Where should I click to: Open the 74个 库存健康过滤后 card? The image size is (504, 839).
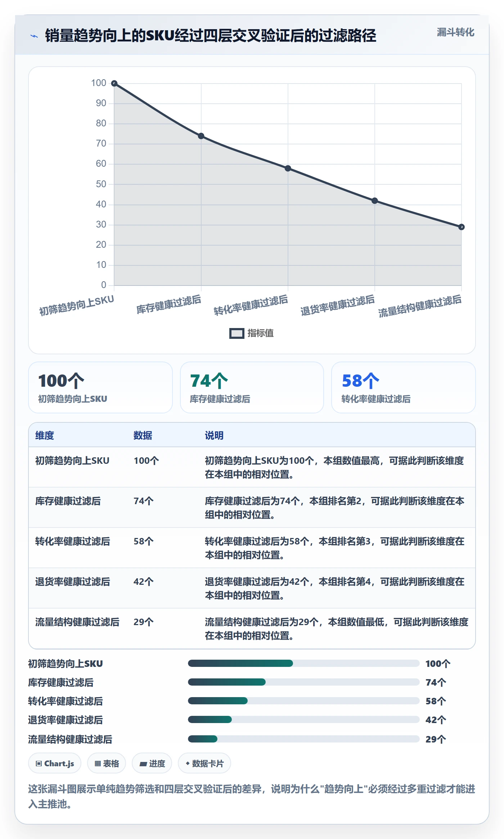point(252,387)
